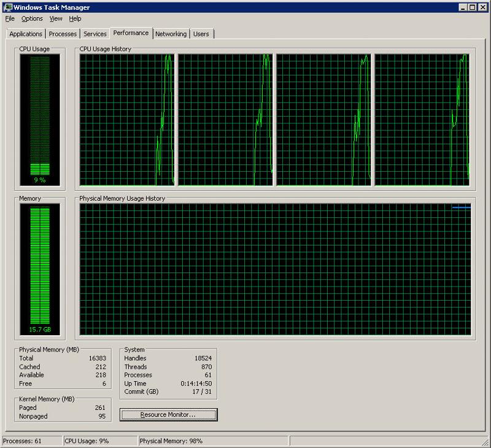Image resolution: width=491 pixels, height=448 pixels.
Task: Open the Resource Monitor button
Action: pos(168,414)
